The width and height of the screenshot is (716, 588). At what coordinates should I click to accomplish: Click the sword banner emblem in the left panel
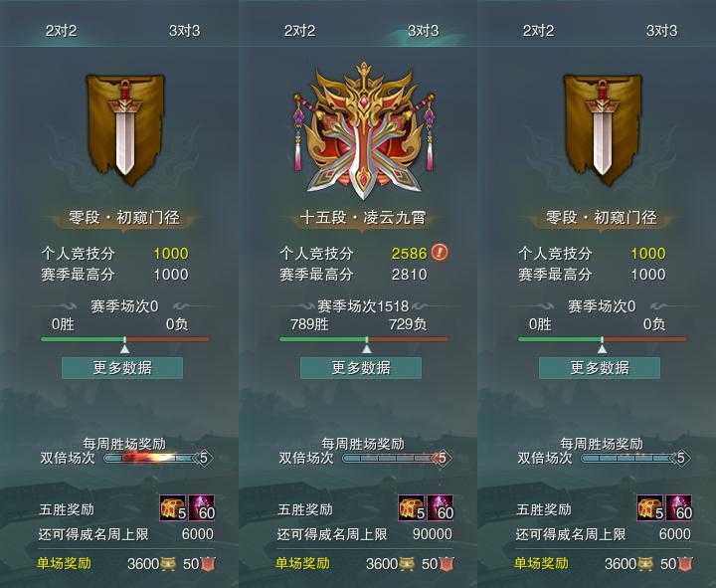[x=125, y=129]
